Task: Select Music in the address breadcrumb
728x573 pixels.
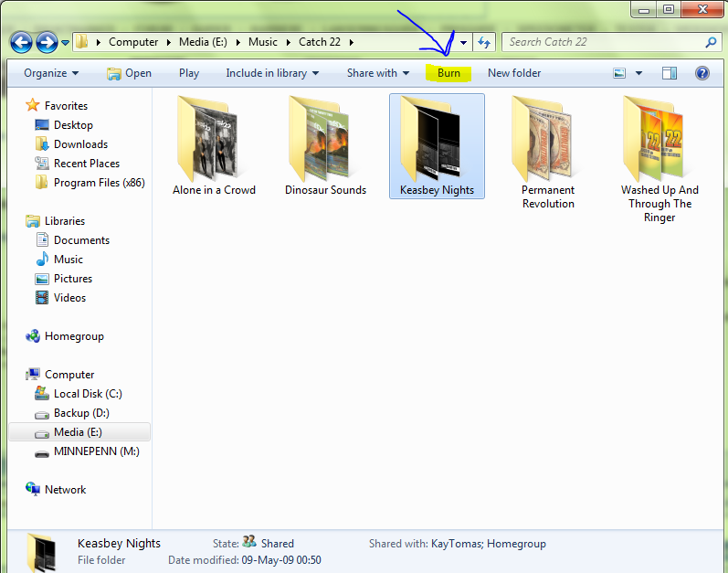Action: (263, 42)
